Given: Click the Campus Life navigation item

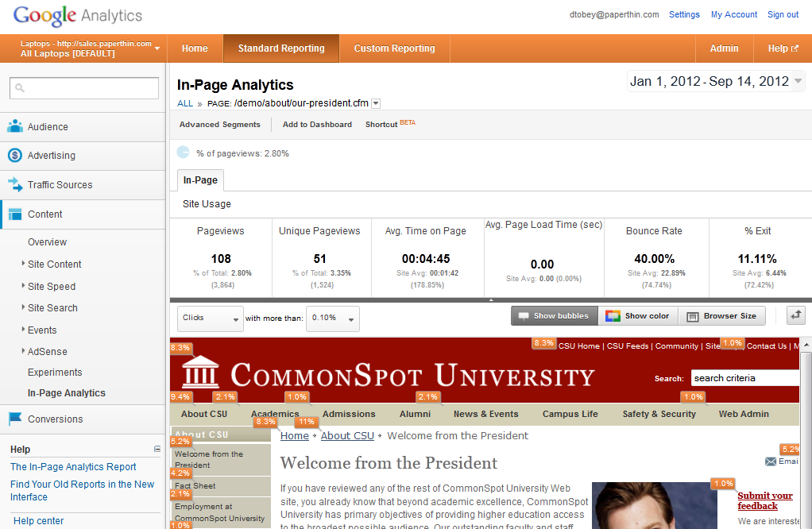Looking at the screenshot, I should (x=570, y=414).
